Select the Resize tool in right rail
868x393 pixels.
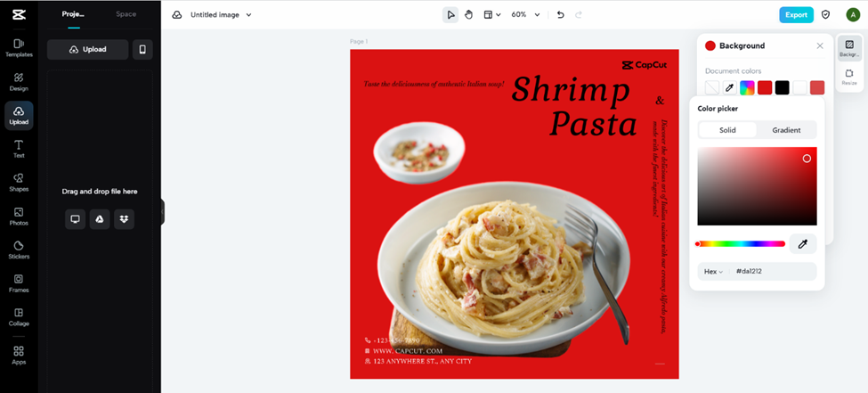click(x=849, y=77)
